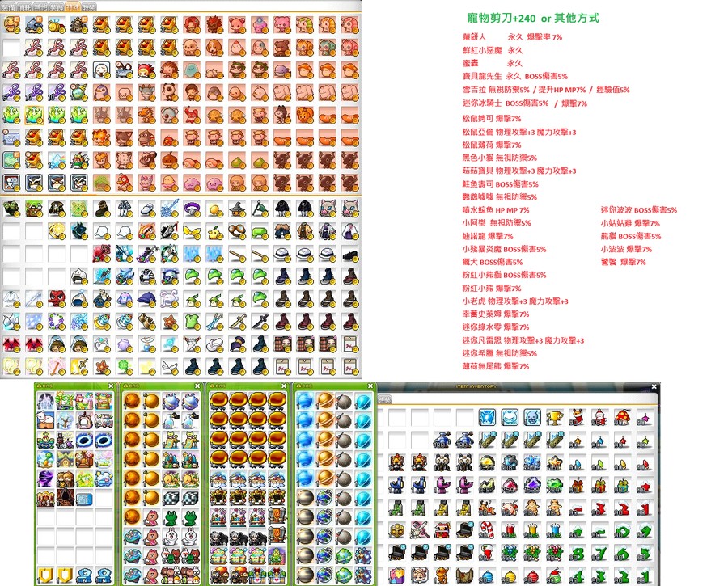Select the yellow-highlighted green crystal slot
This screenshot has width=728, height=586.
pos(34,115)
